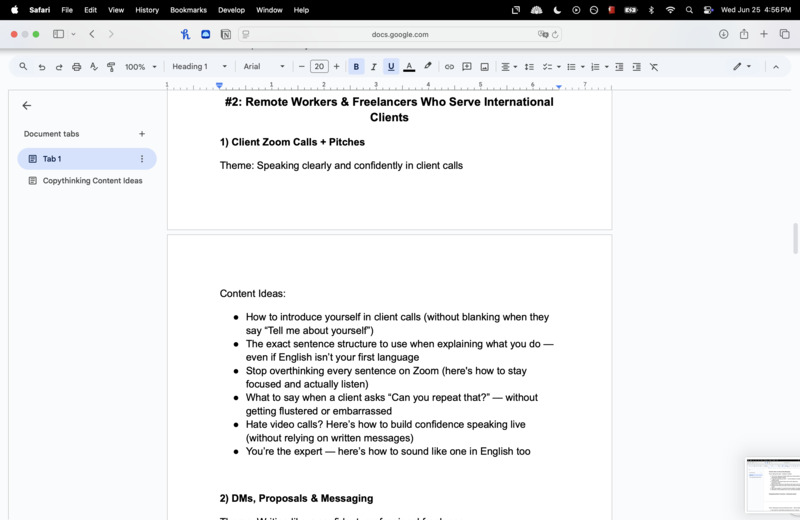Open the bulleted list options arrow
The width and height of the screenshot is (800, 520).
pos(583,67)
